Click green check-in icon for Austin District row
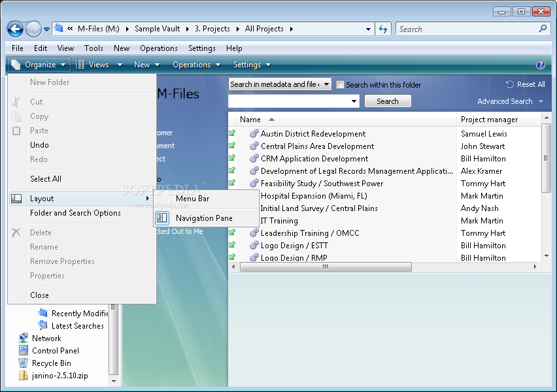 click(x=232, y=133)
